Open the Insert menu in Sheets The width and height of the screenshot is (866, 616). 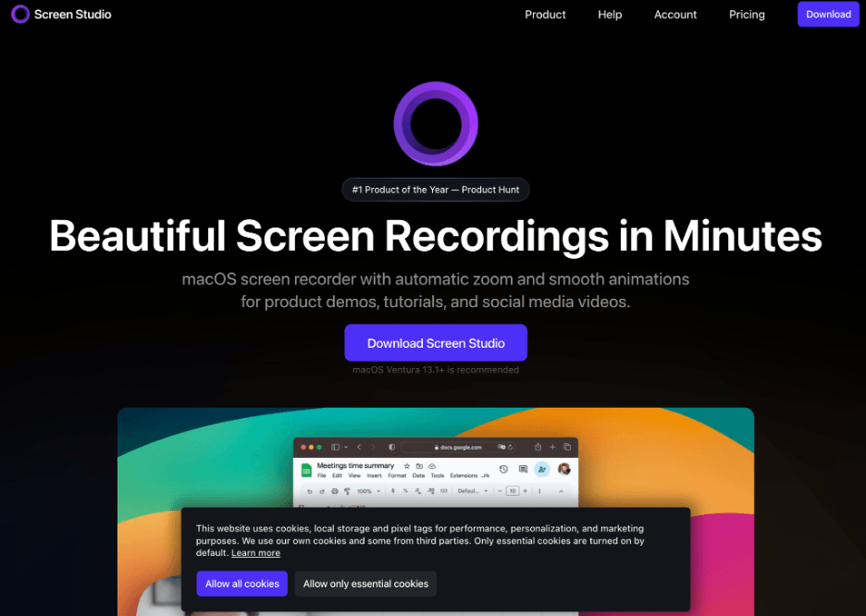[375, 475]
